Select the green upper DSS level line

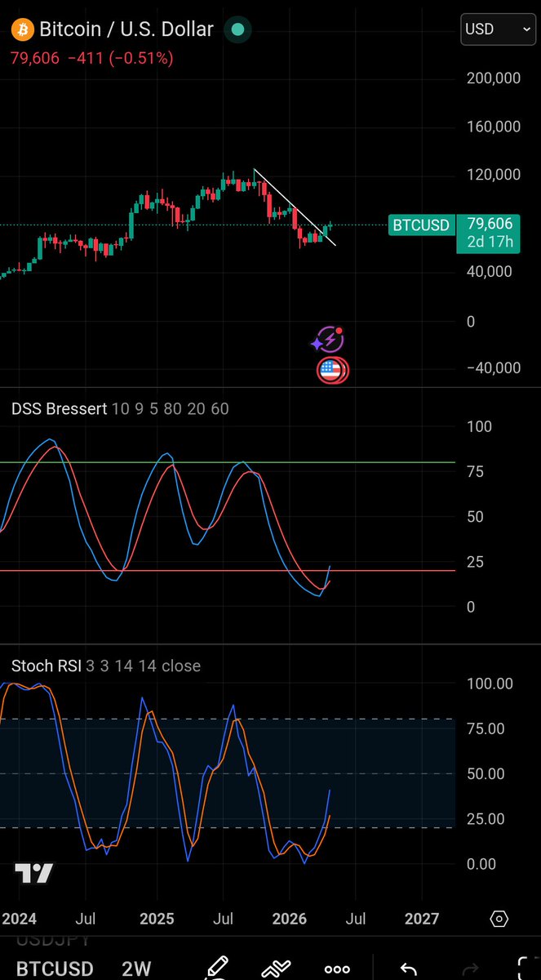228,463
